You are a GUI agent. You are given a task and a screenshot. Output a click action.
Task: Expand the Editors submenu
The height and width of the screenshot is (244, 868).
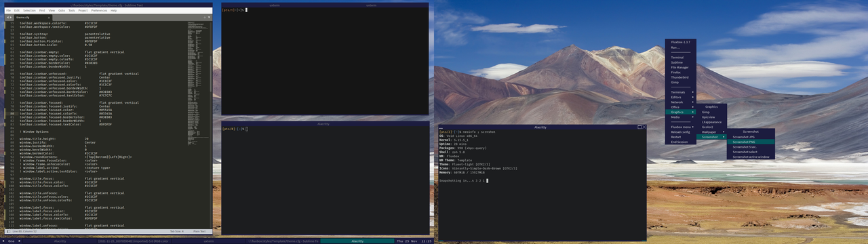tap(682, 97)
